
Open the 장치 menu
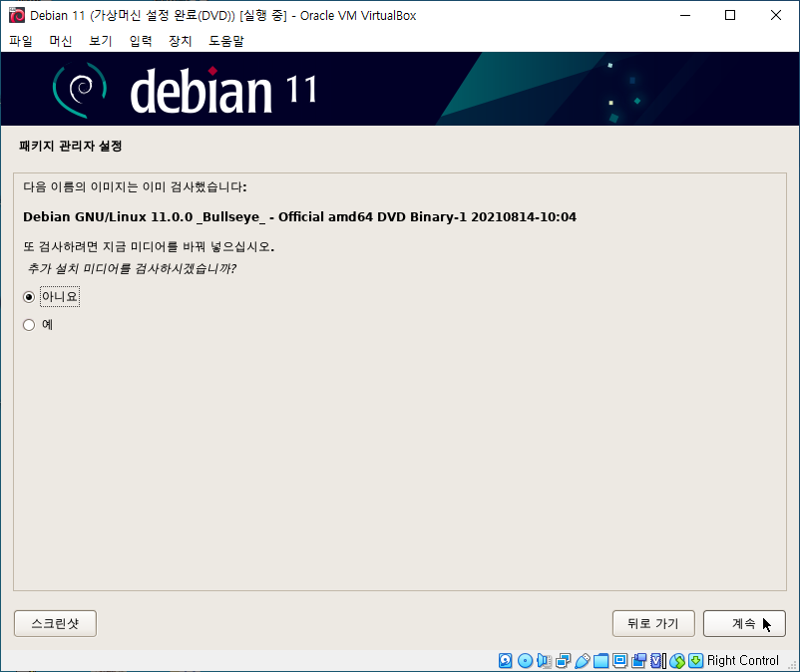click(181, 41)
